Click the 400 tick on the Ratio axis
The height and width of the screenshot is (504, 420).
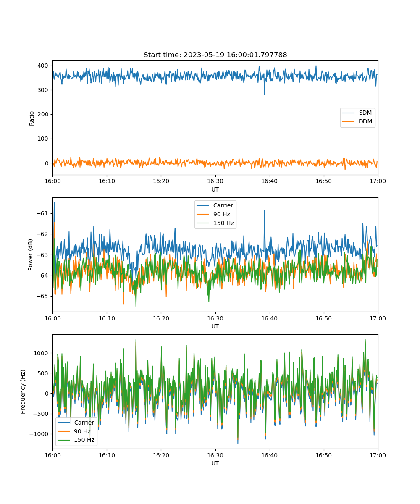[x=44, y=66]
